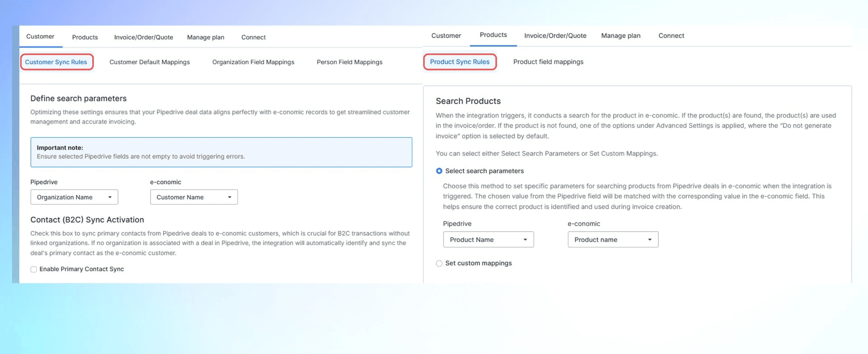Click the Pipedrive label above Organization Name
This screenshot has width=868, height=354.
point(44,182)
